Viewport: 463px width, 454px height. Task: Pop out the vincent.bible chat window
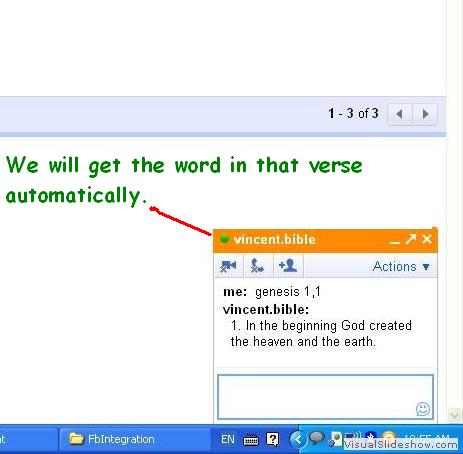pyautogui.click(x=411, y=239)
